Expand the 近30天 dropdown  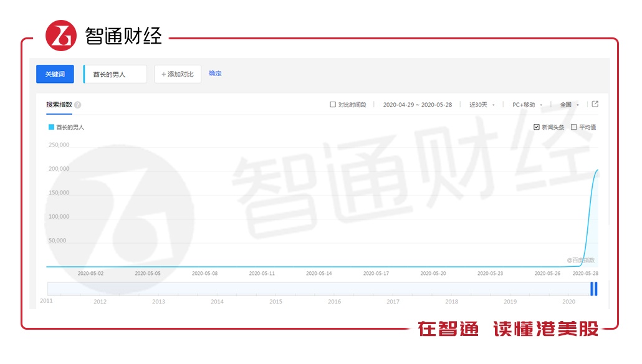pos(481,105)
